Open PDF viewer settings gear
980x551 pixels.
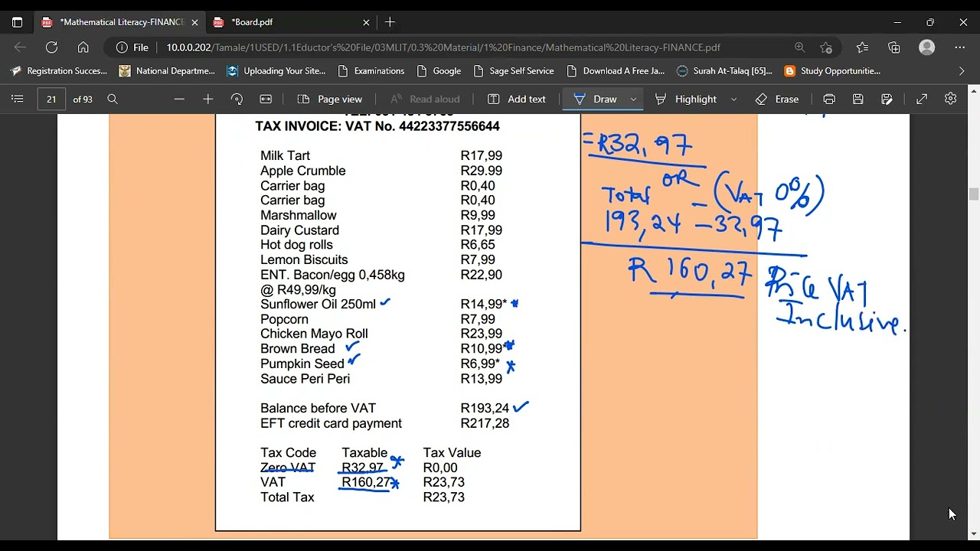[950, 99]
